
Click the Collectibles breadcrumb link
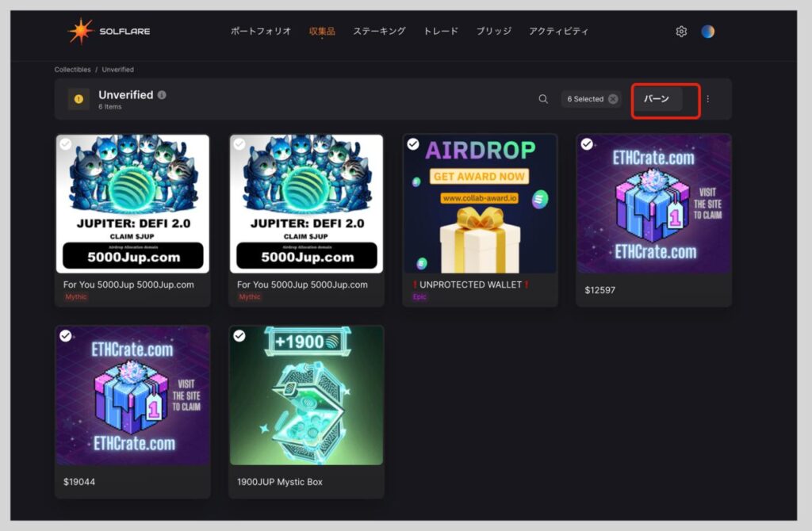[x=72, y=70]
